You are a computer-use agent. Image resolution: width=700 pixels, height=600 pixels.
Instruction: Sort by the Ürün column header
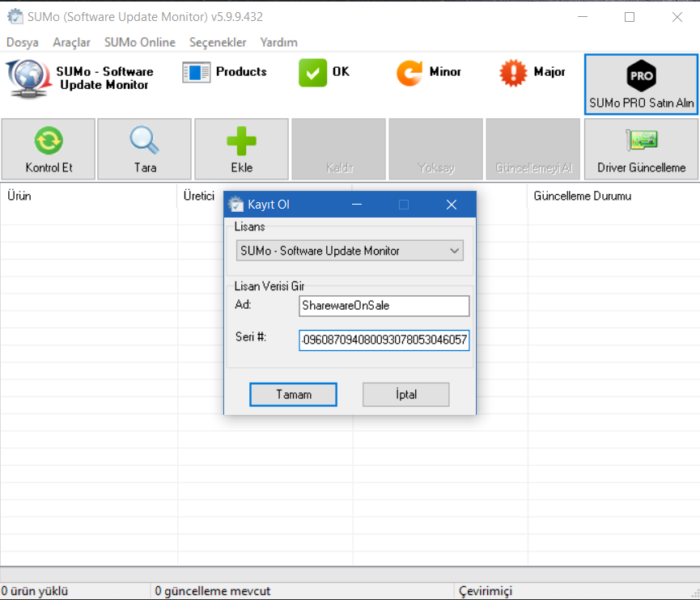pos(88,196)
